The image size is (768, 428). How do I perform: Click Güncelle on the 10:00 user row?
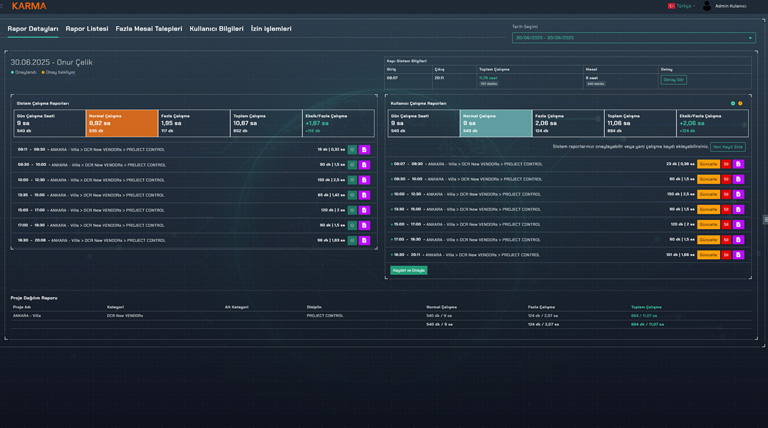(708, 194)
